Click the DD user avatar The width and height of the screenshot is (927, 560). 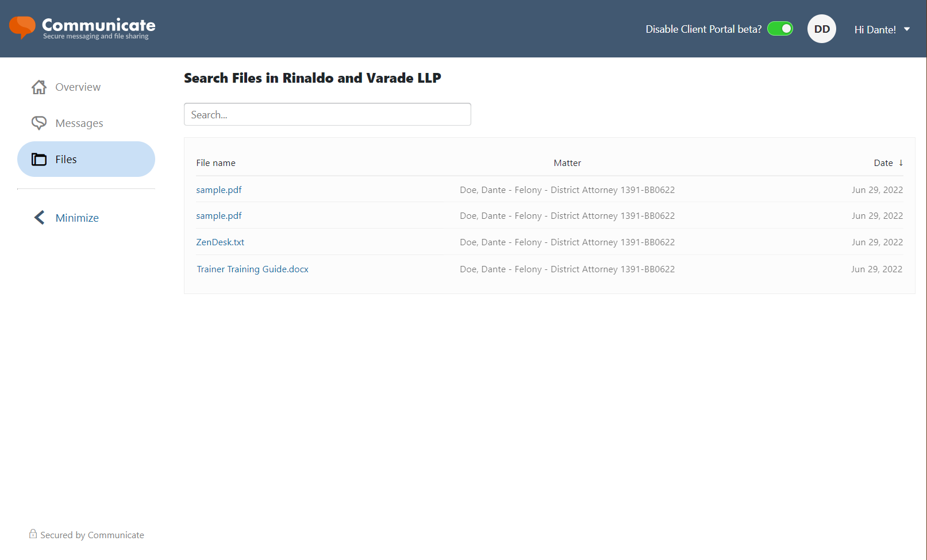tap(822, 29)
